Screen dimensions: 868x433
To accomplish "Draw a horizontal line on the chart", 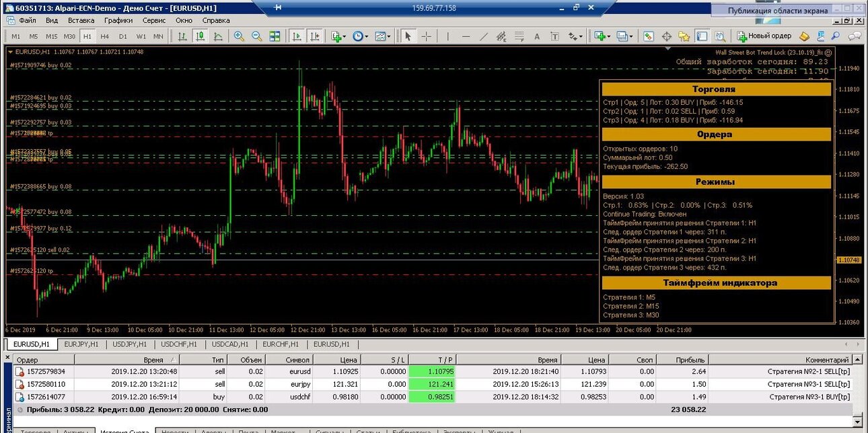I will pos(466,36).
